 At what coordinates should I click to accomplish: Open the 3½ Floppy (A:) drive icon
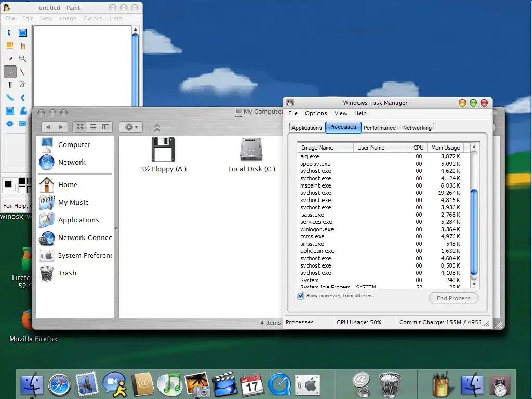[x=163, y=155]
